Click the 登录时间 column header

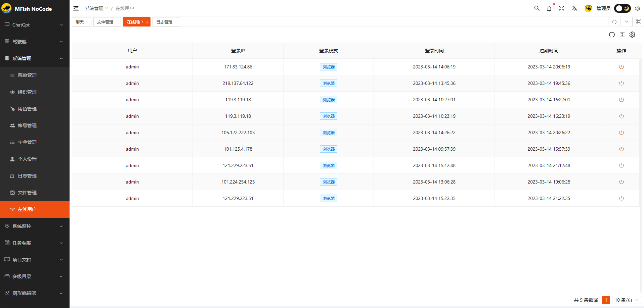click(x=434, y=51)
